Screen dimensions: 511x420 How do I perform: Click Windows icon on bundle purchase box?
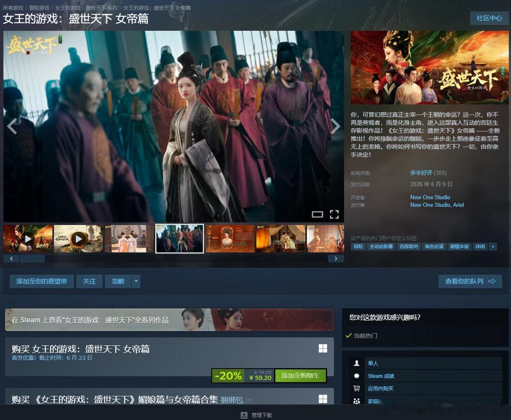point(323,399)
